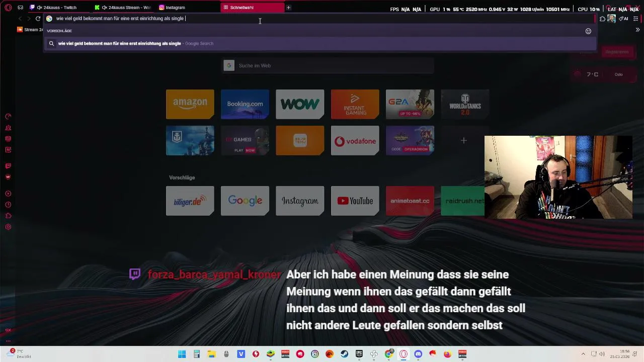The width and height of the screenshot is (644, 362).
Task: Open the Vodafone speed dial tile
Action: pos(355,141)
